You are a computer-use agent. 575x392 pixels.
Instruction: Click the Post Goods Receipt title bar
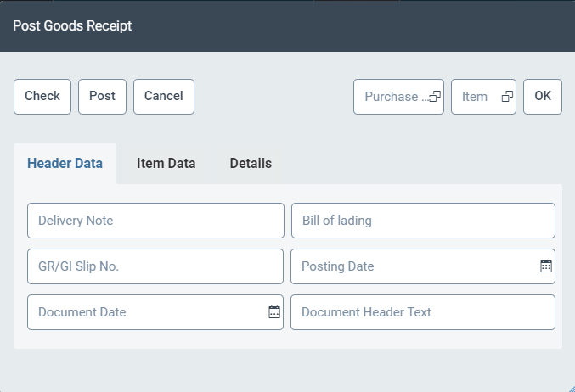pos(287,25)
